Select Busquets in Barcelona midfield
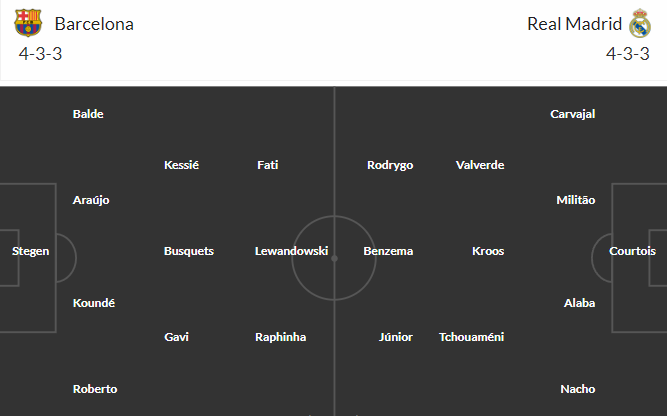Image resolution: width=667 pixels, height=416 pixels. point(189,251)
